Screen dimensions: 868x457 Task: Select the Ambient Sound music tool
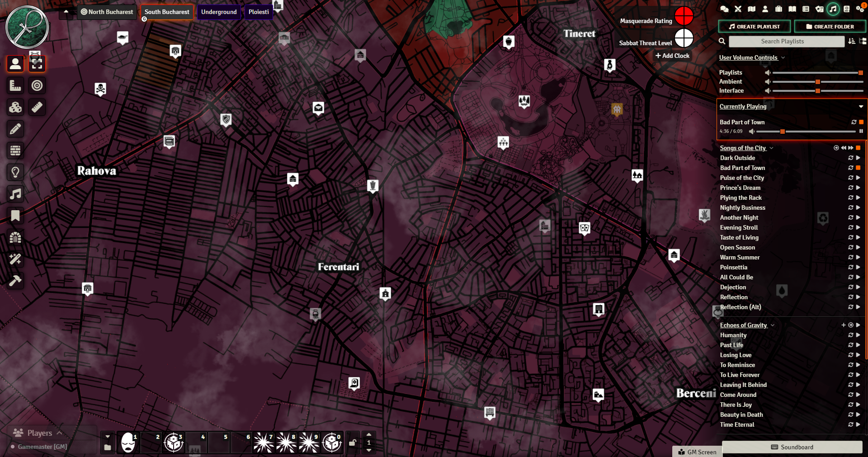coord(15,194)
